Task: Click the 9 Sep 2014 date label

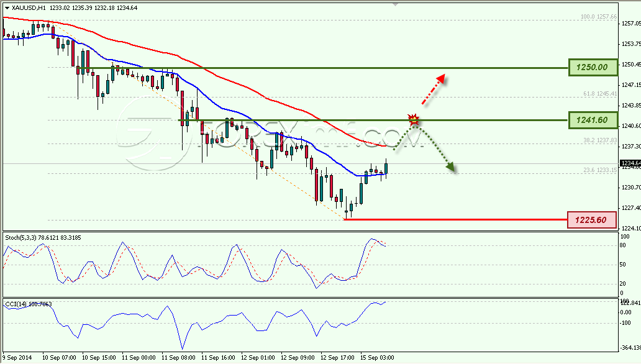Action: [17, 357]
